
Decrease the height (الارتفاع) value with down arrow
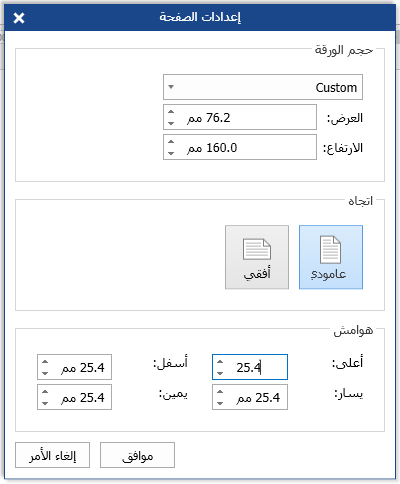[171, 153]
